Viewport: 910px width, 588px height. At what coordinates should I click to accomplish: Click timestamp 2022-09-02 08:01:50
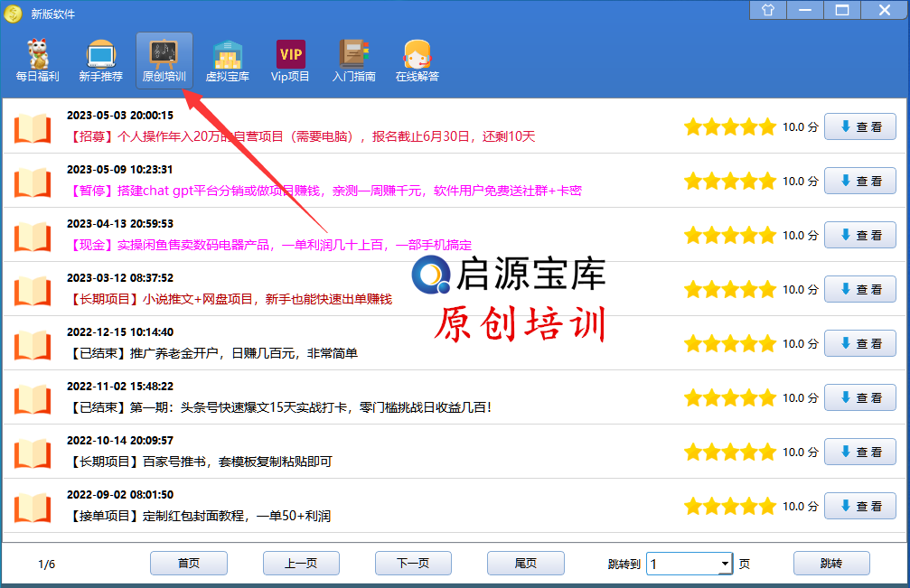pos(120,495)
